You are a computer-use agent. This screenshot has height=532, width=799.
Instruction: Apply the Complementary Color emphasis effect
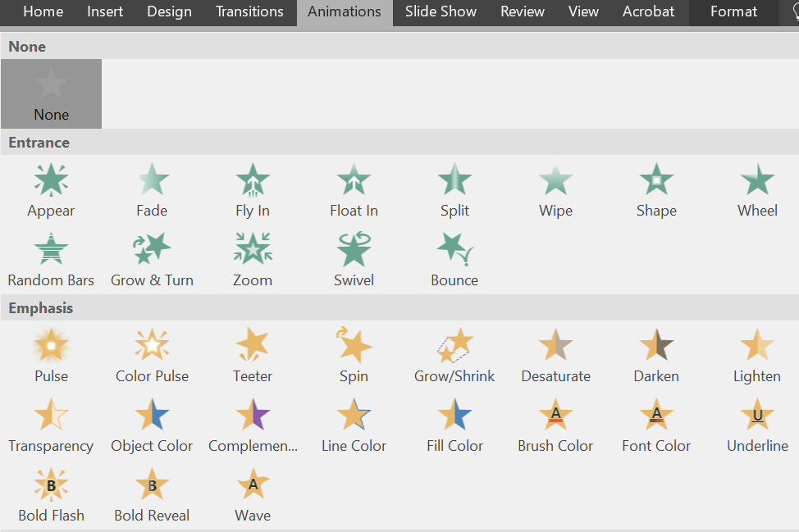point(253,425)
